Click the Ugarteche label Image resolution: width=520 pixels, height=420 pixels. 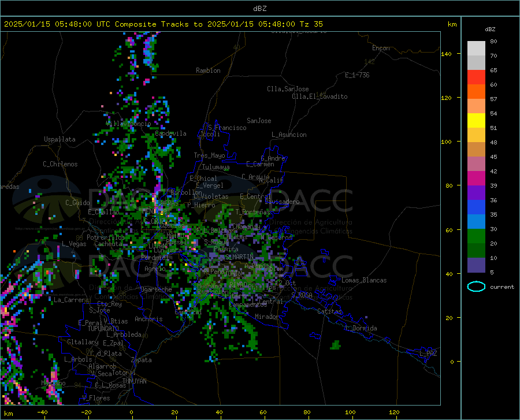156,289
